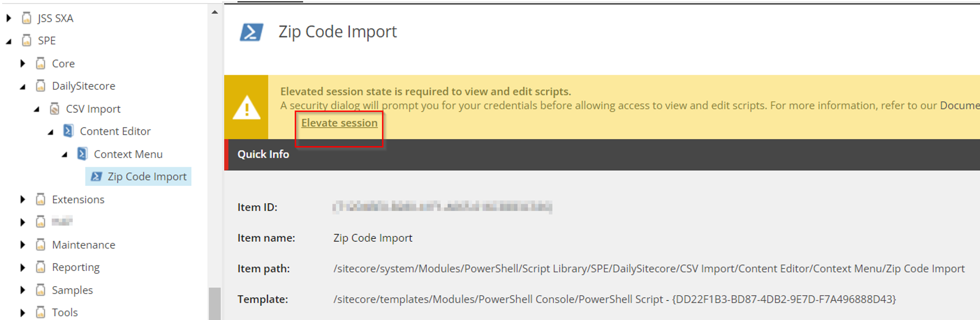Collapse the CSV Import node arrow
Screen dimensions: 980x320
pyautogui.click(x=37, y=109)
